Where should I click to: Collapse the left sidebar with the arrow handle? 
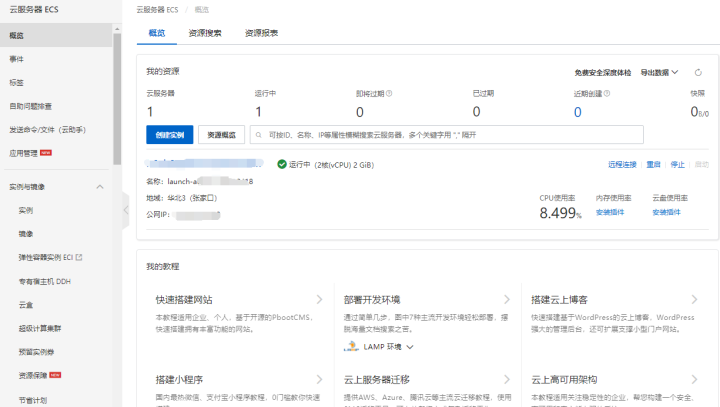[126, 210]
